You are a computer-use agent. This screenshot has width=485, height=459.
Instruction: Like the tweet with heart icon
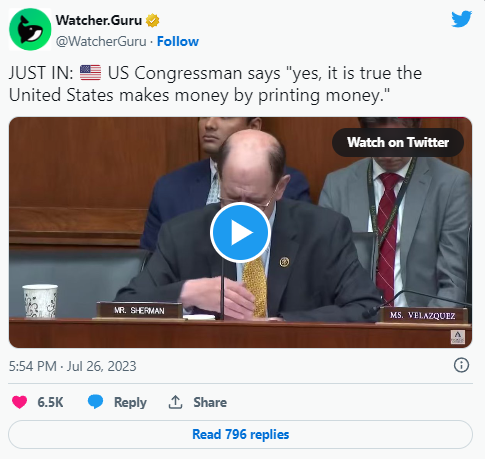click(x=19, y=402)
